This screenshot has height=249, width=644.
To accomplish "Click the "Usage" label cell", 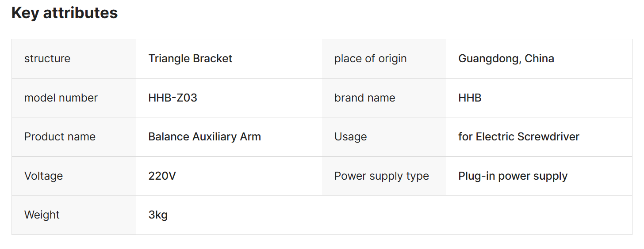I will [x=350, y=137].
